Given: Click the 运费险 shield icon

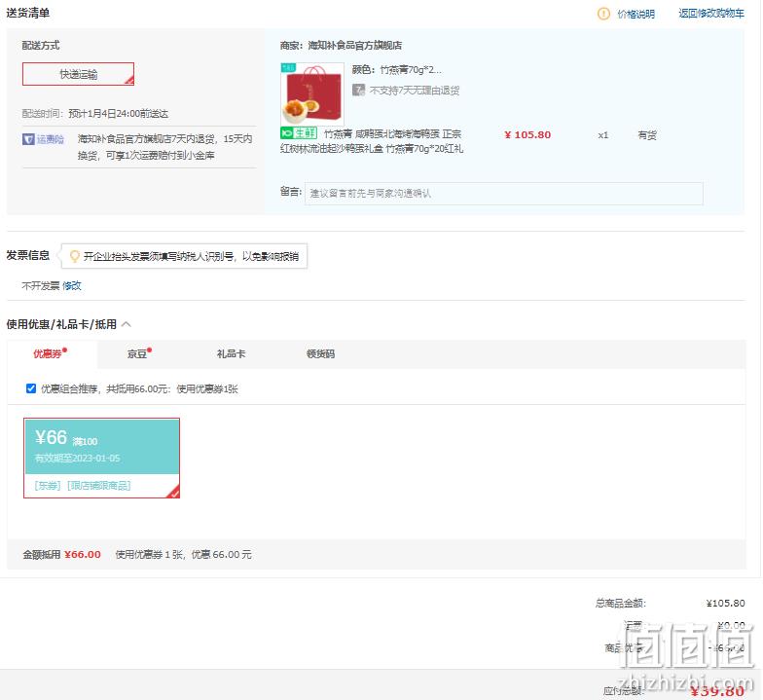Looking at the screenshot, I should coord(28,140).
